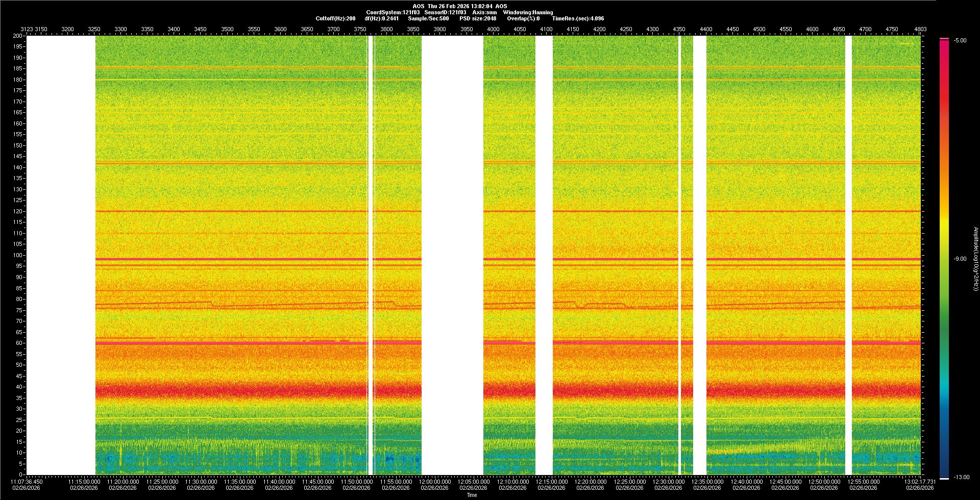Click the -9.00 colorbar scale label
The width and height of the screenshot is (980, 500).
[960, 259]
